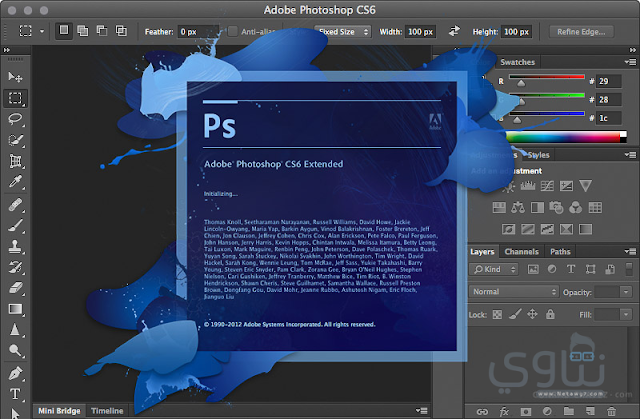Select the Type tool
Screen dimensions: 640x419
coord(15,394)
